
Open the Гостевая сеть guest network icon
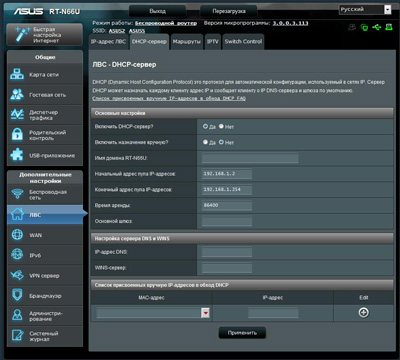(17, 95)
